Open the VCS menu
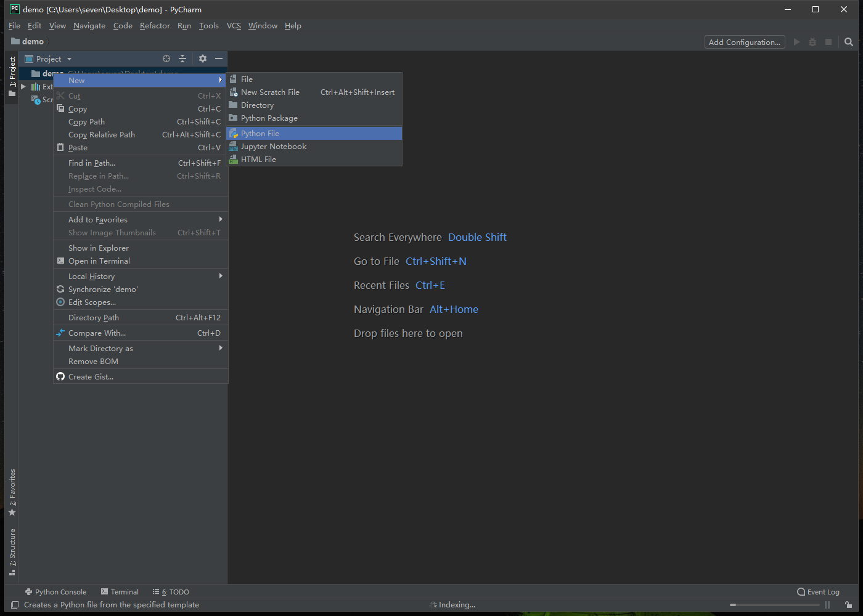Image resolution: width=863 pixels, height=616 pixels. 234,26
